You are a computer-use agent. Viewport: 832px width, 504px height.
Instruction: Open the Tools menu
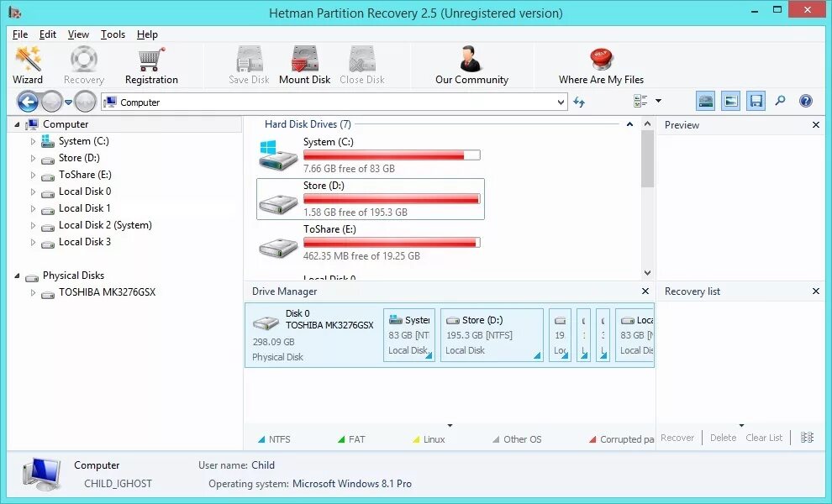113,34
